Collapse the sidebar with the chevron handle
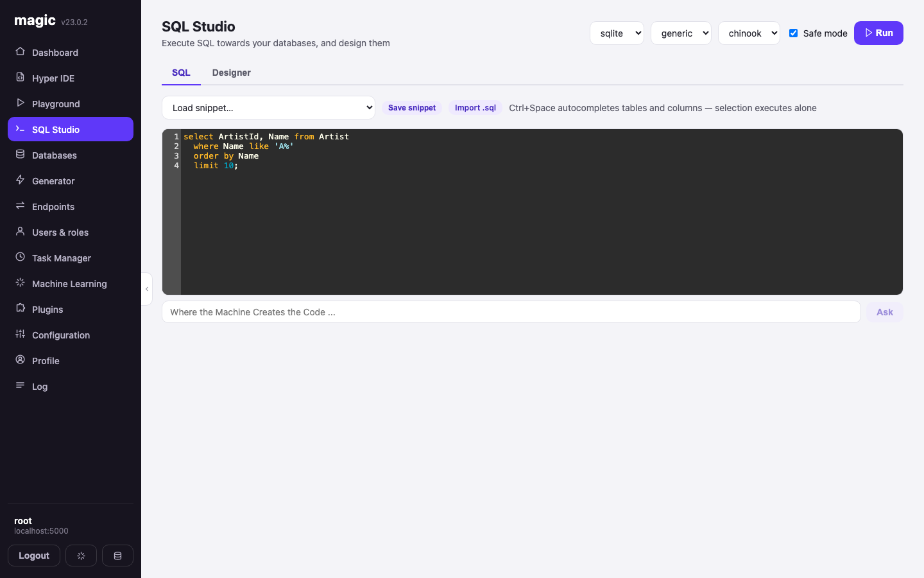Image resolution: width=924 pixels, height=578 pixels. [x=147, y=289]
